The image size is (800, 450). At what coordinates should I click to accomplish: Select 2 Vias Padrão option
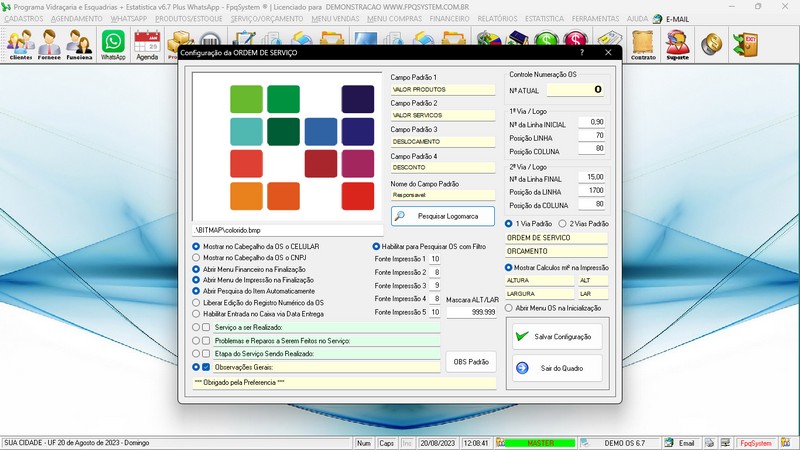562,224
